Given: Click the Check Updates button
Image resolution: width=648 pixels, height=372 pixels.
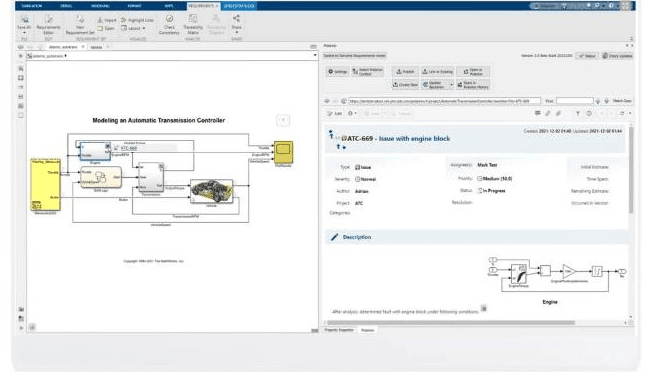Looking at the screenshot, I should tap(617, 56).
